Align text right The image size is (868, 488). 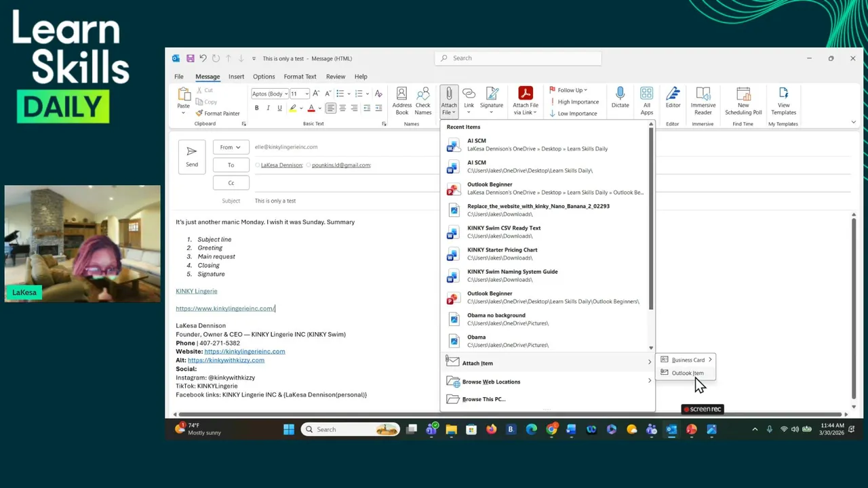[x=355, y=108]
